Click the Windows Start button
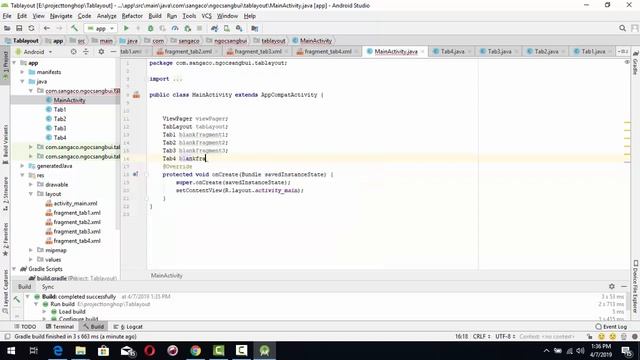The height and width of the screenshot is (360, 640). point(11,351)
